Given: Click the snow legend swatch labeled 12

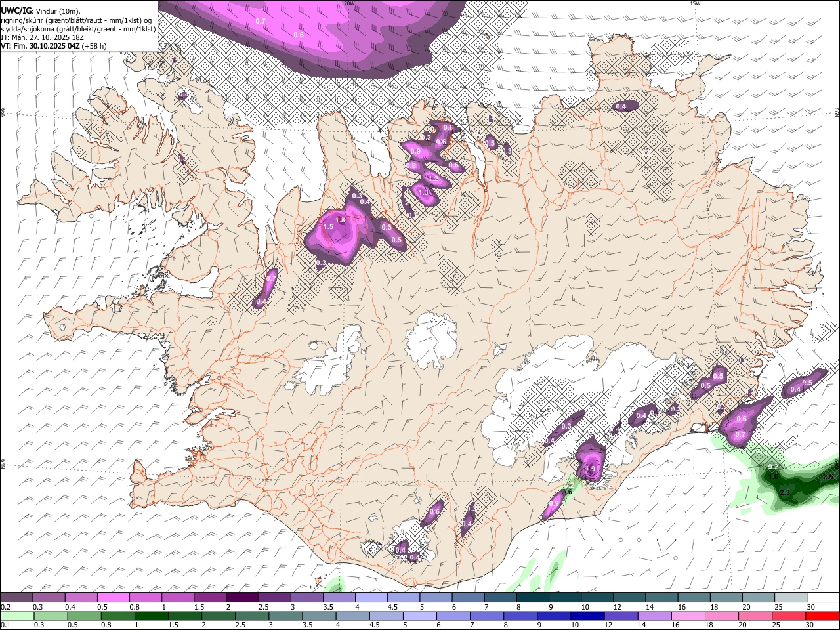Looking at the screenshot, I should pos(629,598).
